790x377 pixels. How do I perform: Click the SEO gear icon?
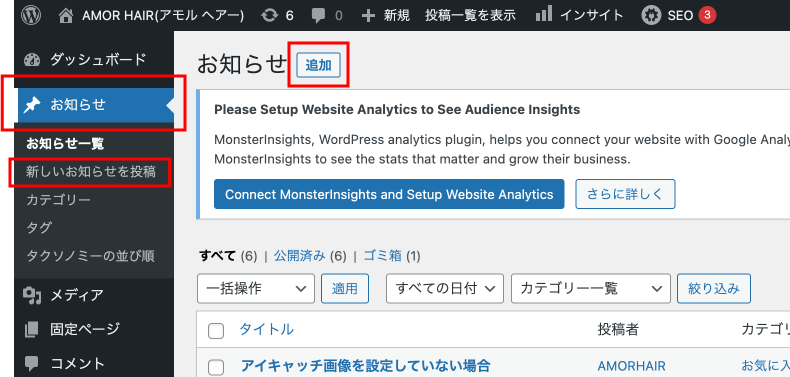(651, 16)
